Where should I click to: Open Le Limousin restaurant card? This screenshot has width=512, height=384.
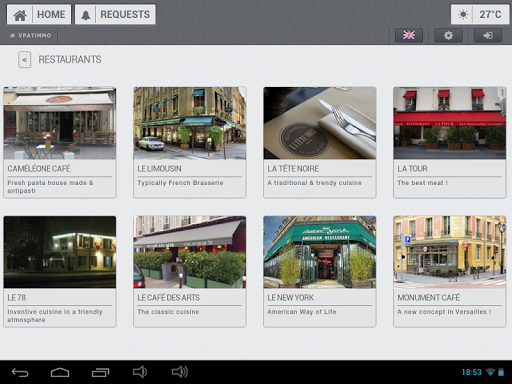[x=190, y=143]
